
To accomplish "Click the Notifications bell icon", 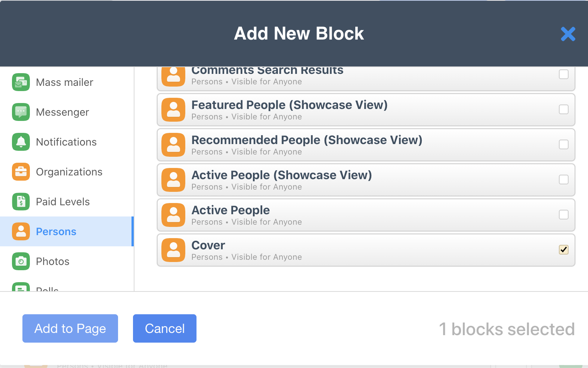I will coord(21,142).
